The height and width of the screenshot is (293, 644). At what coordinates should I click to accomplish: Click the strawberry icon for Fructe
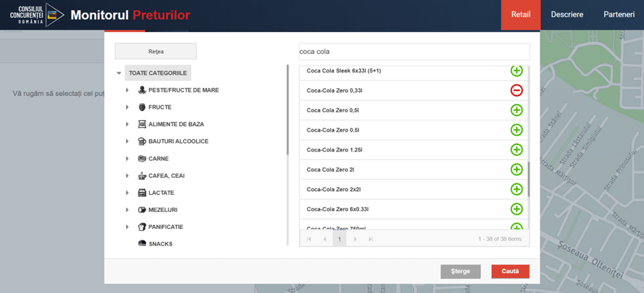coord(141,107)
